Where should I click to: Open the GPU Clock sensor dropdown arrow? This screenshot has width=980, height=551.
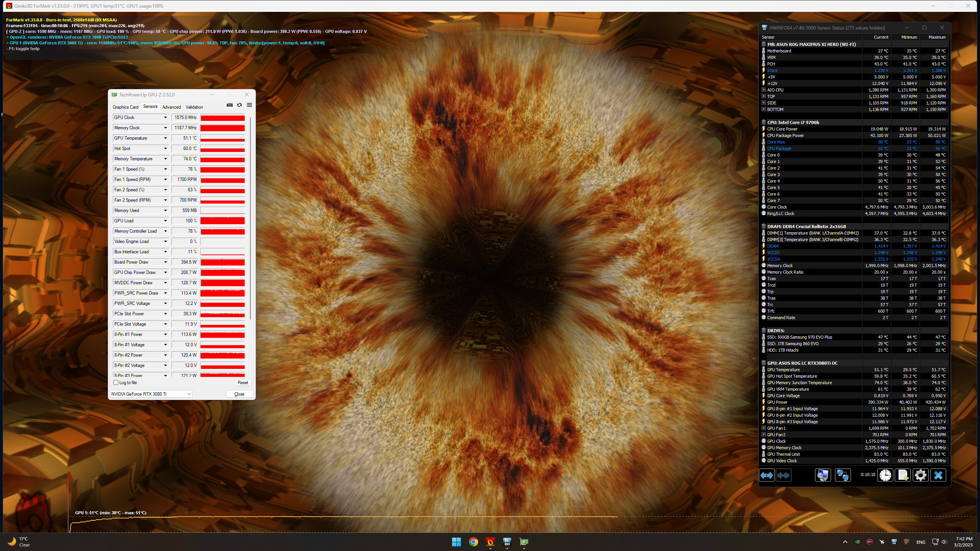pos(165,117)
